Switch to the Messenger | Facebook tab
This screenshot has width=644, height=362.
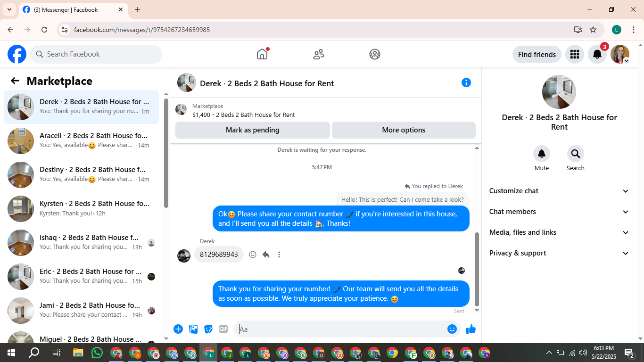pyautogui.click(x=73, y=10)
